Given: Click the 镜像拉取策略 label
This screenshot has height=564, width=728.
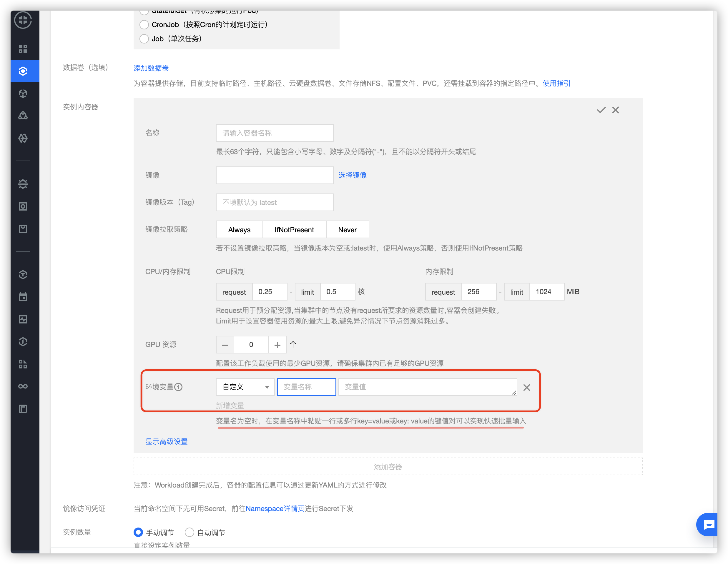Looking at the screenshot, I should [166, 229].
